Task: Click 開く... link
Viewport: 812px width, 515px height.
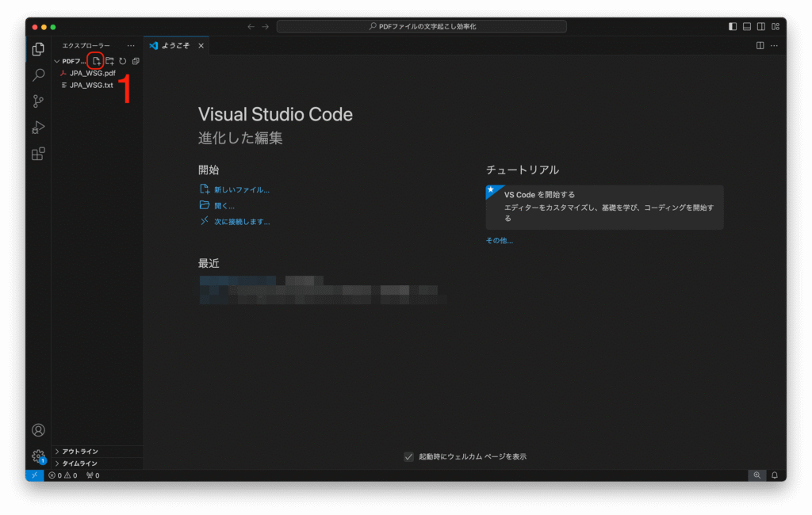Action: 224,206
